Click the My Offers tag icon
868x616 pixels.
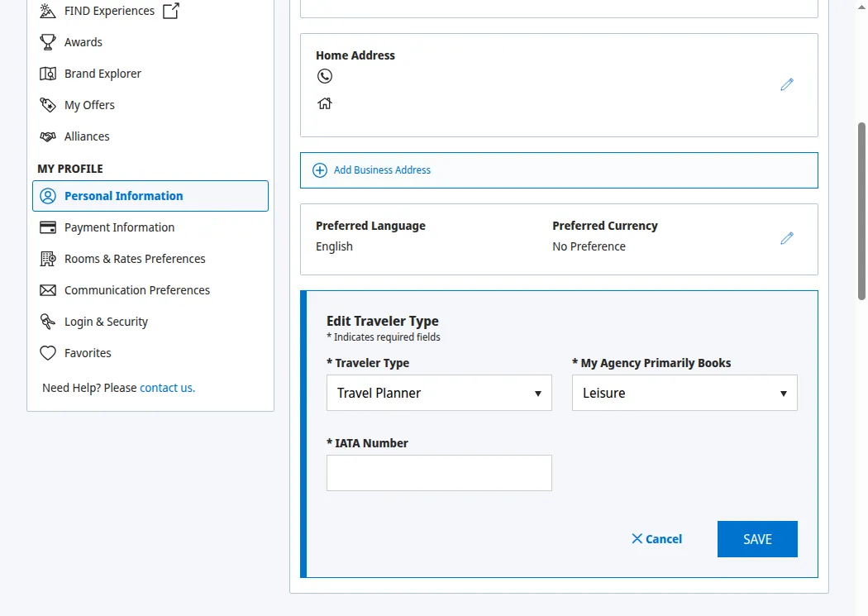pyautogui.click(x=48, y=105)
